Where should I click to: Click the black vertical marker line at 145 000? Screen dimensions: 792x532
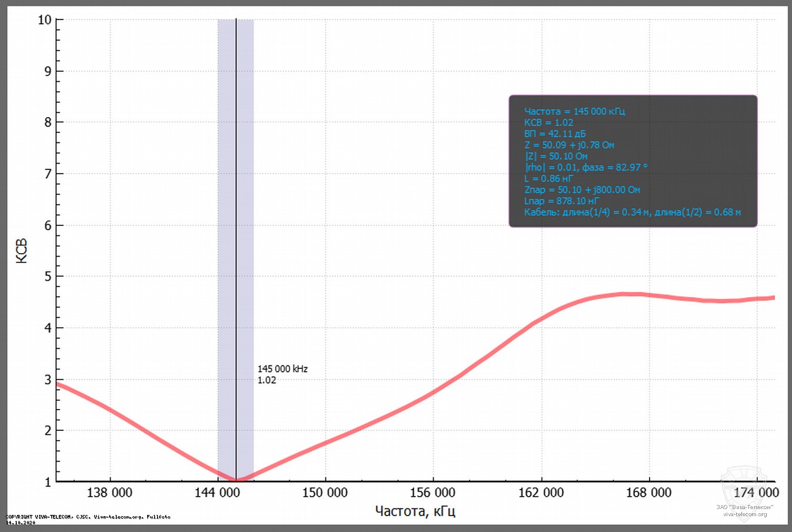[x=236, y=235]
